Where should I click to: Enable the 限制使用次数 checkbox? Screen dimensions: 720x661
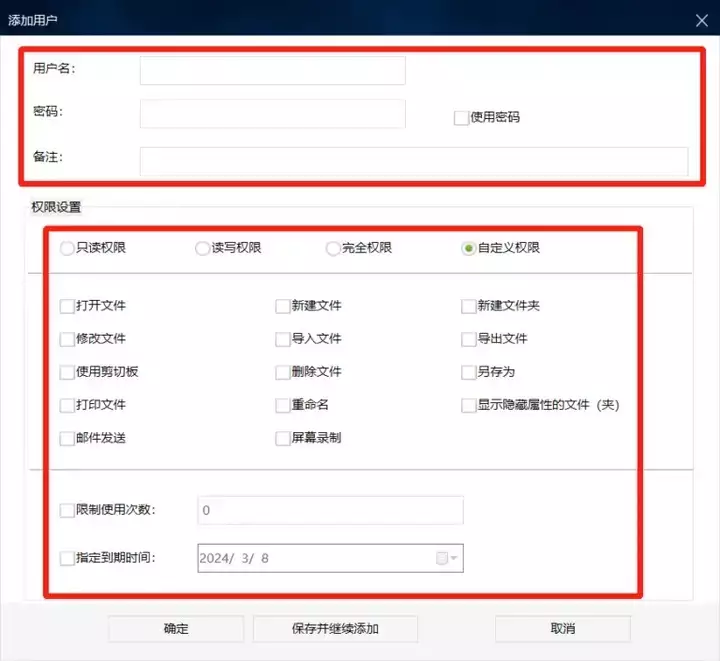[67, 510]
